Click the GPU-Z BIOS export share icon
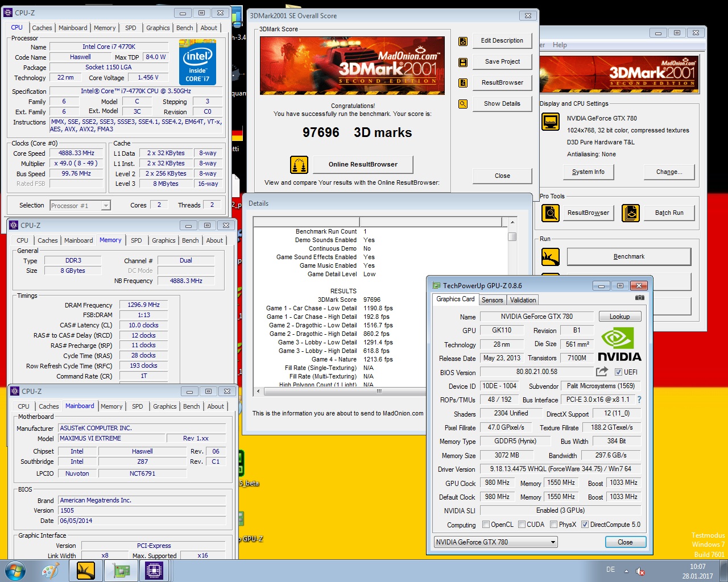The height and width of the screenshot is (582, 728). (602, 372)
